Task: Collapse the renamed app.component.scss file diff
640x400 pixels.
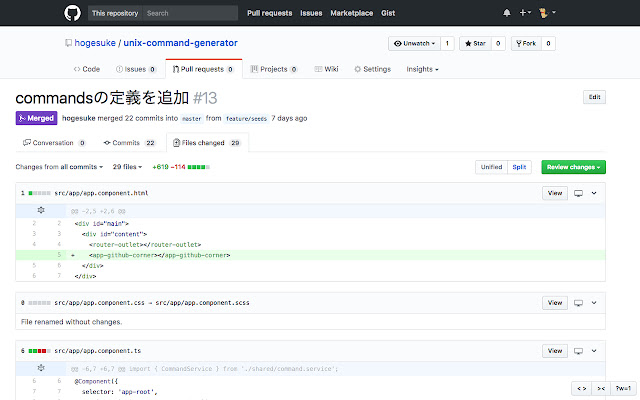Action: click(x=594, y=303)
